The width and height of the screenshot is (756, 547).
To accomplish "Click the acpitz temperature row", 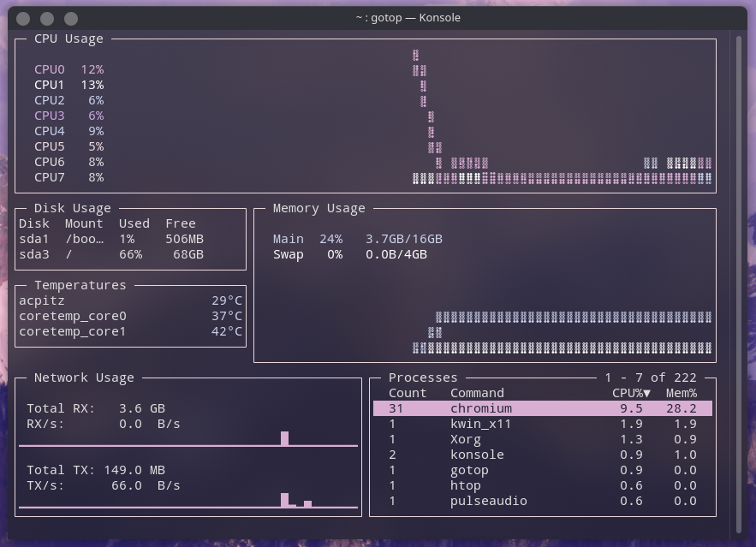I will click(131, 300).
